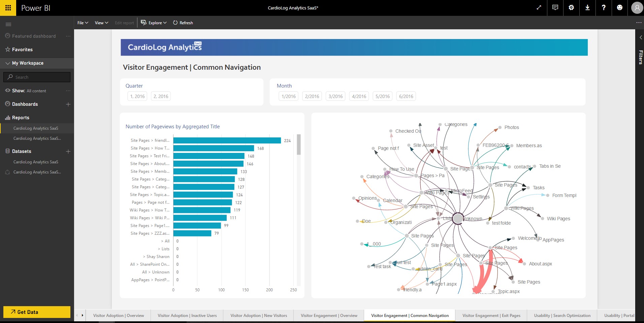Add a new dataset plus icon
Screen dimensions: 644x323
(x=68, y=151)
